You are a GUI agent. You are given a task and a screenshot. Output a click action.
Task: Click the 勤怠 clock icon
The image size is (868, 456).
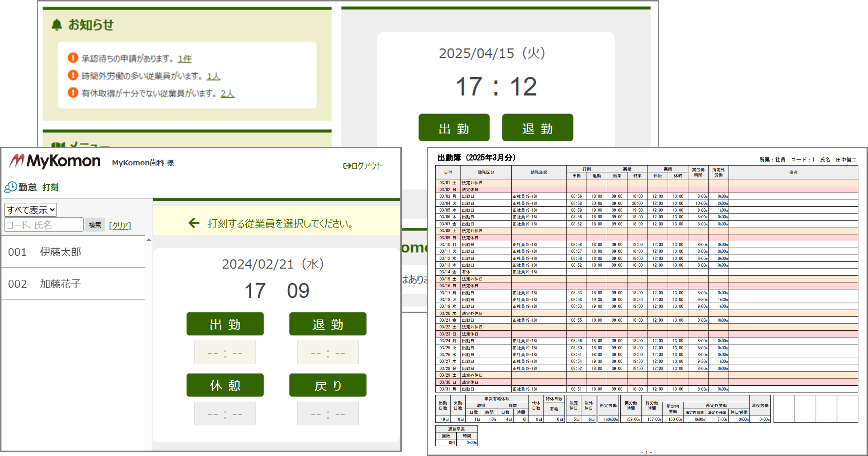click(x=10, y=187)
